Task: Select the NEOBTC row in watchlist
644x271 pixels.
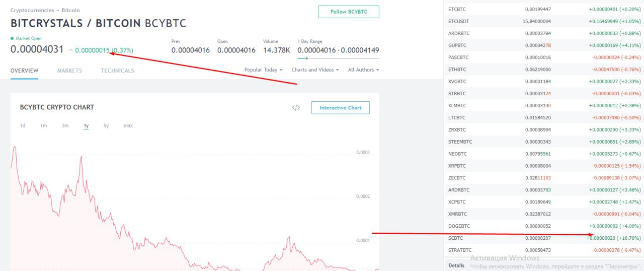Action: [544, 154]
